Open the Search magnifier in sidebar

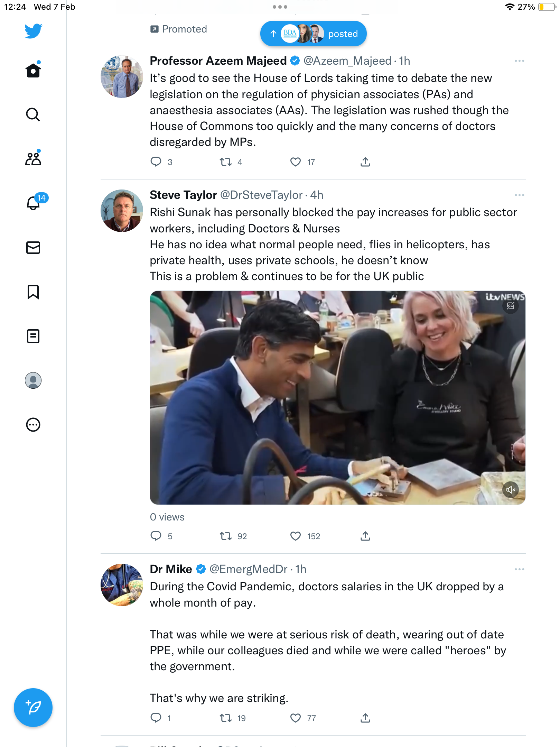pyautogui.click(x=33, y=114)
